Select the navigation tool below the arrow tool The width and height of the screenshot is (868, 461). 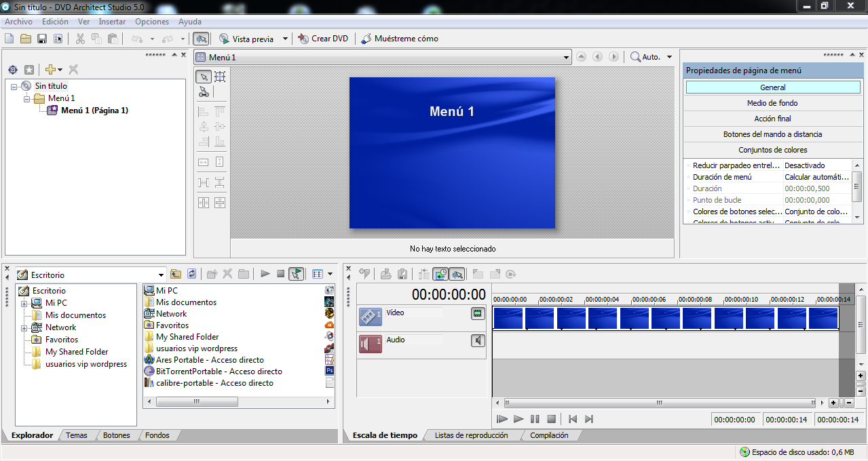tap(204, 92)
